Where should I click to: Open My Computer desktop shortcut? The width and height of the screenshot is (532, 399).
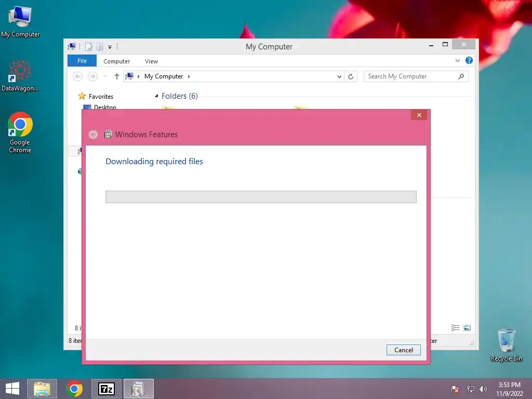click(20, 21)
